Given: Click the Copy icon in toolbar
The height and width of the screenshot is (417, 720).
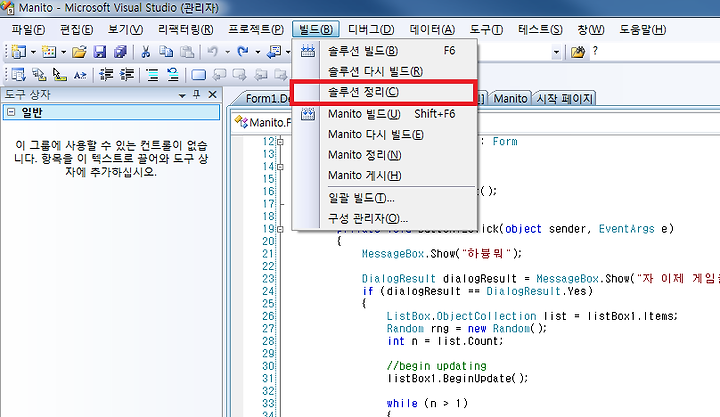Looking at the screenshot, I should pyautogui.click(x=166, y=52).
